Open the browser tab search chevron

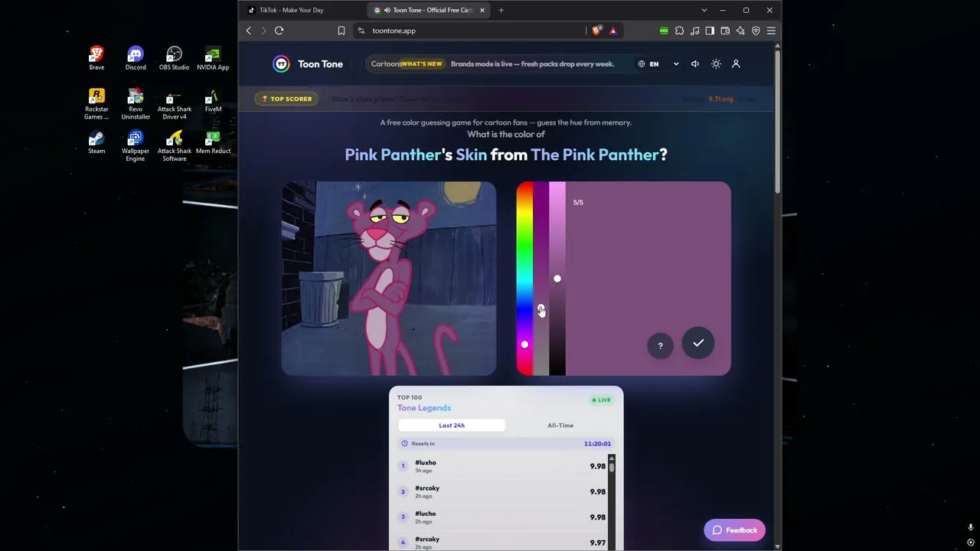704,10
